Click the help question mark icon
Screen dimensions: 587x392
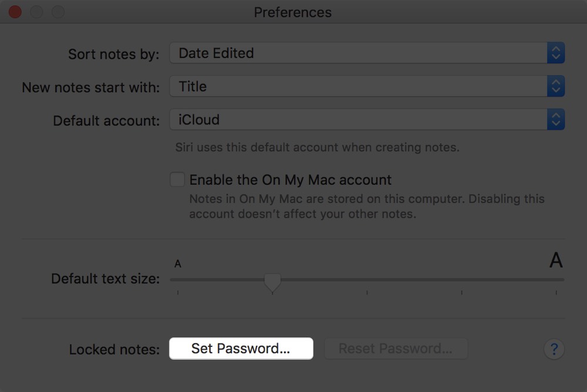tap(554, 349)
